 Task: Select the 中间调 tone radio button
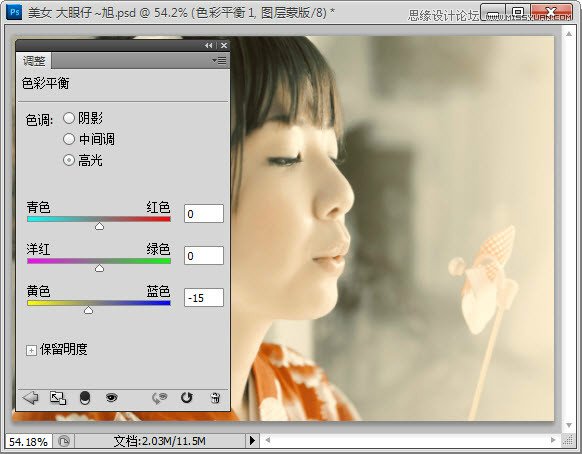[69, 139]
